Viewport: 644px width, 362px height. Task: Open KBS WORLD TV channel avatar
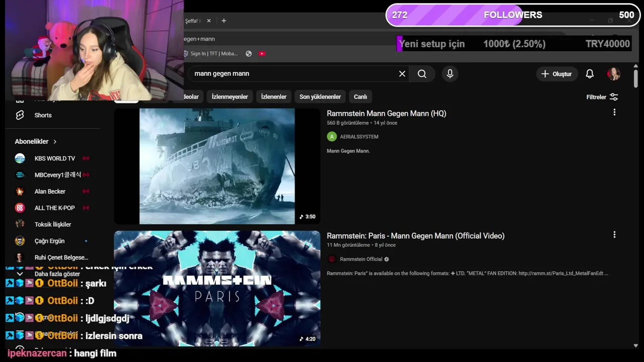[20, 158]
